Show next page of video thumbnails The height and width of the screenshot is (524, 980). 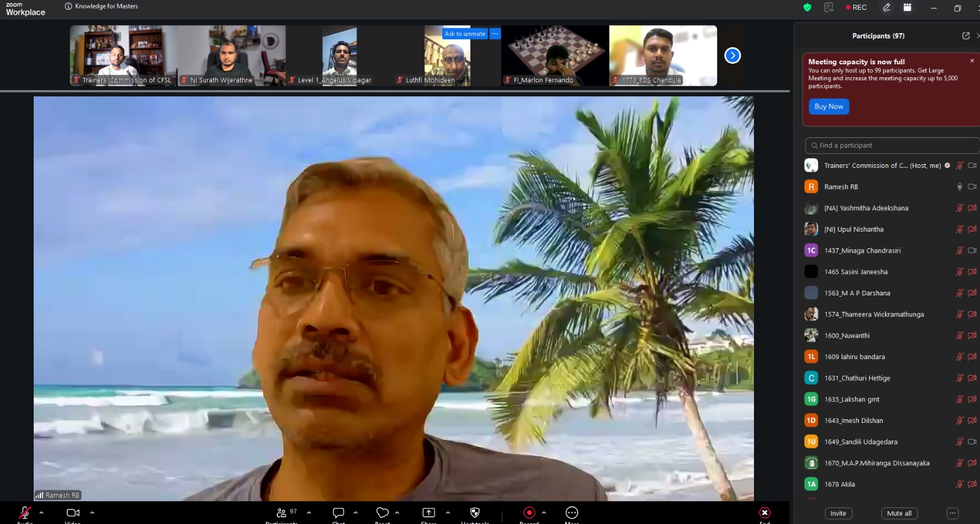point(733,56)
